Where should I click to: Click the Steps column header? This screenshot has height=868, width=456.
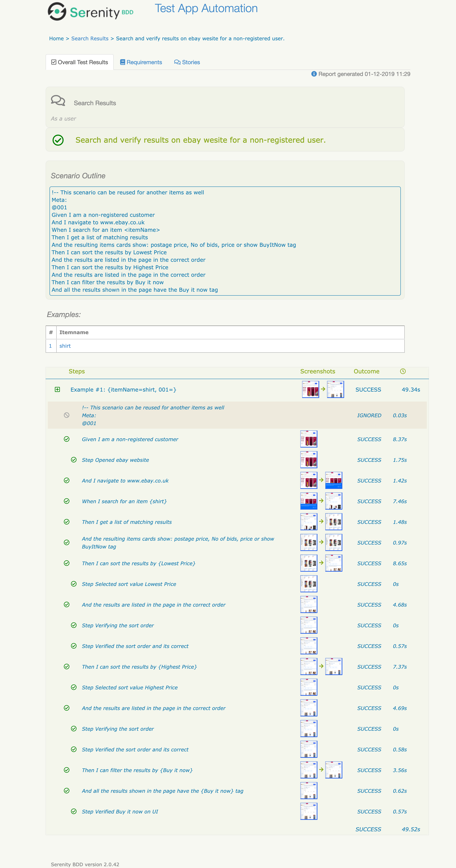coord(77,371)
